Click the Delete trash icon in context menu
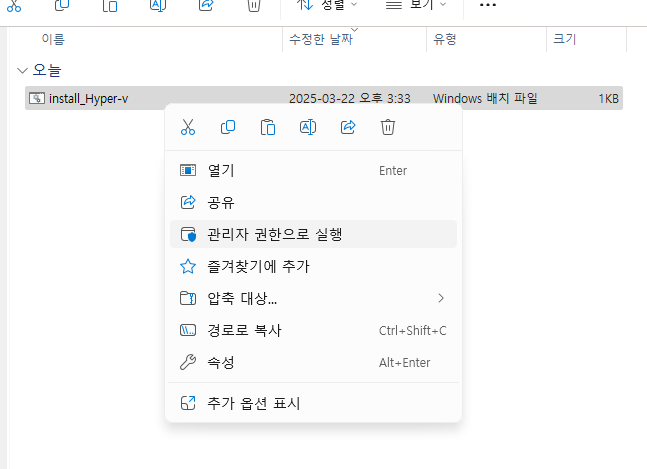 point(388,127)
